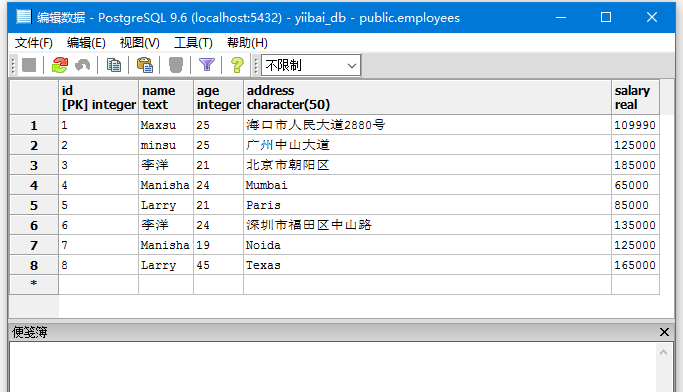Select row header number 3
The width and height of the screenshot is (683, 392).
pyautogui.click(x=34, y=166)
